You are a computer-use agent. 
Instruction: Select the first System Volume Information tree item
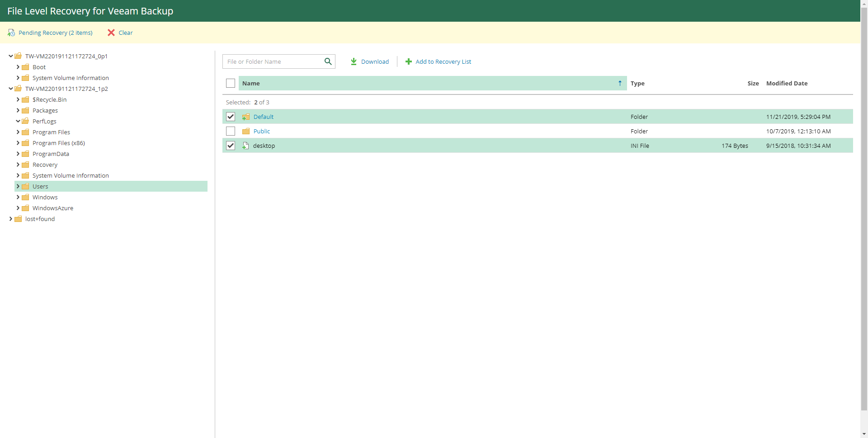tap(71, 78)
